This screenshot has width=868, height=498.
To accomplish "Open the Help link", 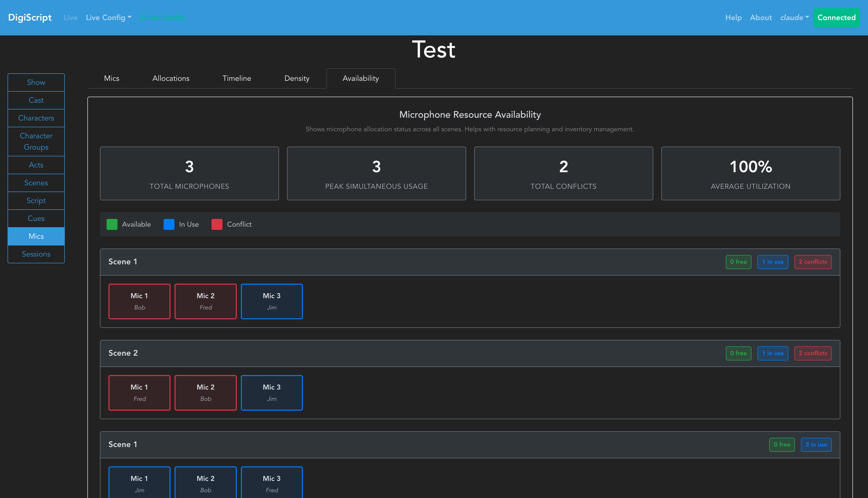I will (x=733, y=17).
